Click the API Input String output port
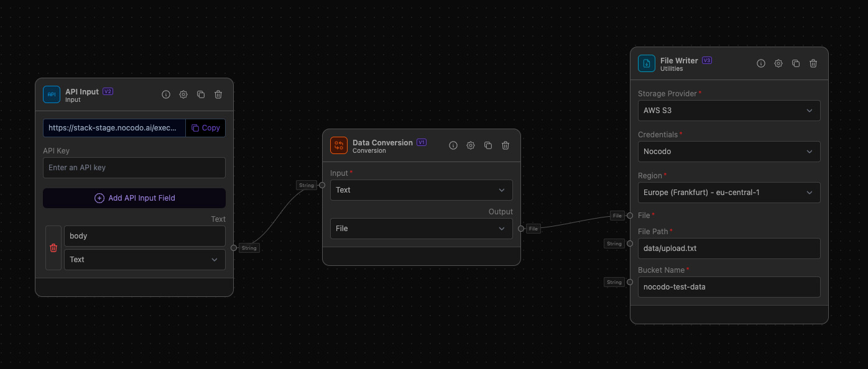This screenshot has width=868, height=369. 234,248
